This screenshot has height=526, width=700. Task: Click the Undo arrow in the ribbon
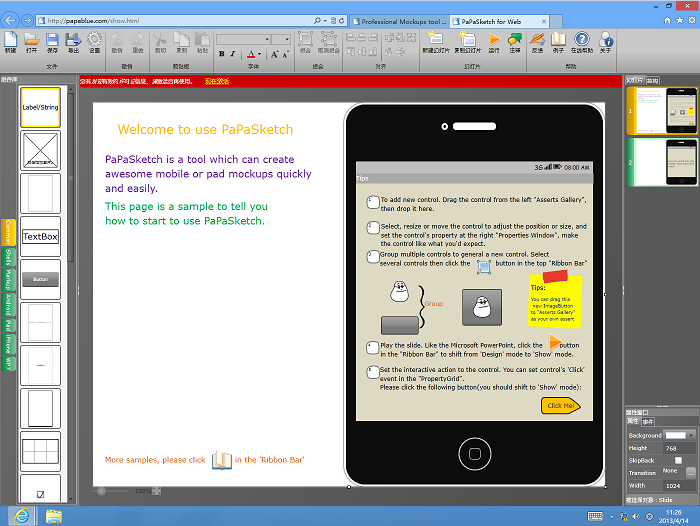click(117, 42)
